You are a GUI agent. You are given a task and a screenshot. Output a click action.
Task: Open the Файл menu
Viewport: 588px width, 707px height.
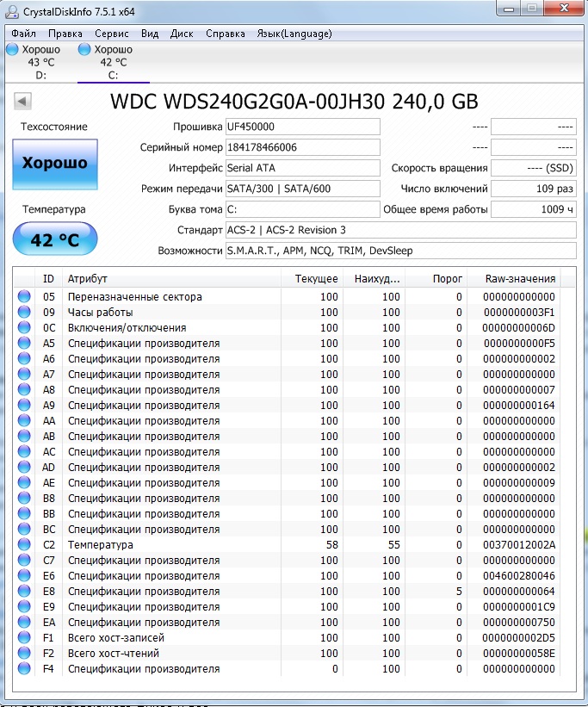point(23,34)
